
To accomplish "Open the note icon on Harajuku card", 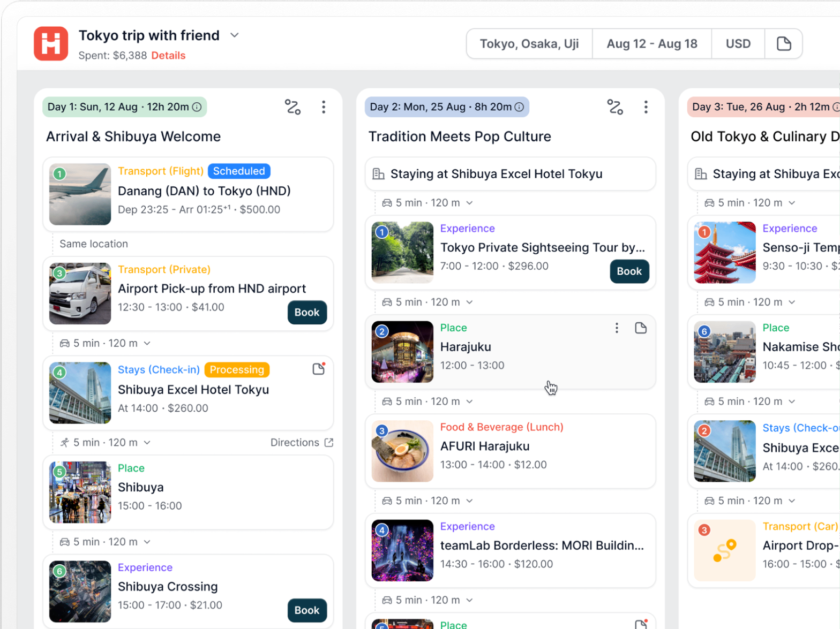I will click(x=641, y=328).
